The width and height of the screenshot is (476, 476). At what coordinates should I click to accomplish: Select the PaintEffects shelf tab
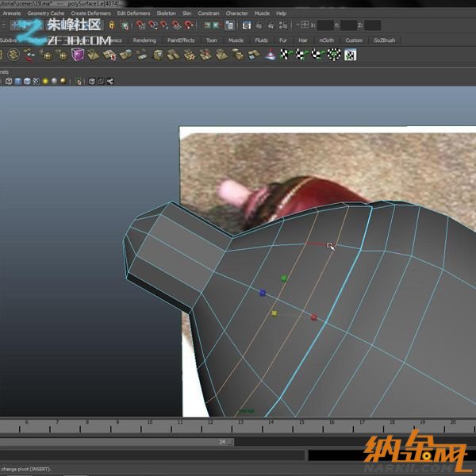181,40
